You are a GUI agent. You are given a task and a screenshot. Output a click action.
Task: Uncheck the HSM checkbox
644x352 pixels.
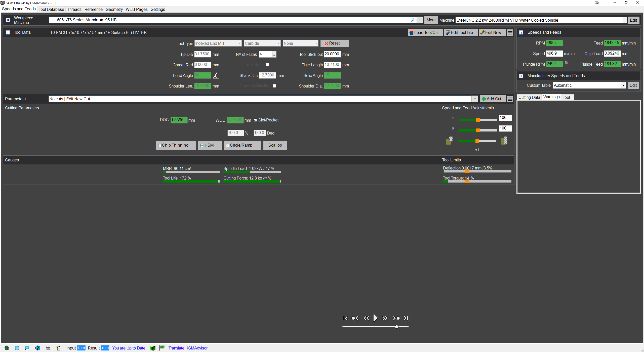point(202,146)
